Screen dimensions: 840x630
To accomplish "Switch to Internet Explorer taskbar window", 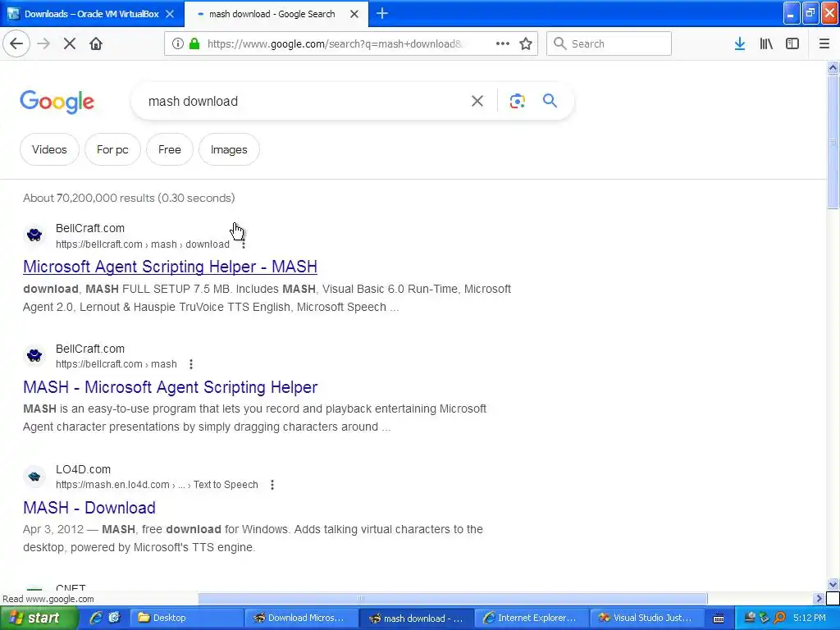I will coord(532,618).
